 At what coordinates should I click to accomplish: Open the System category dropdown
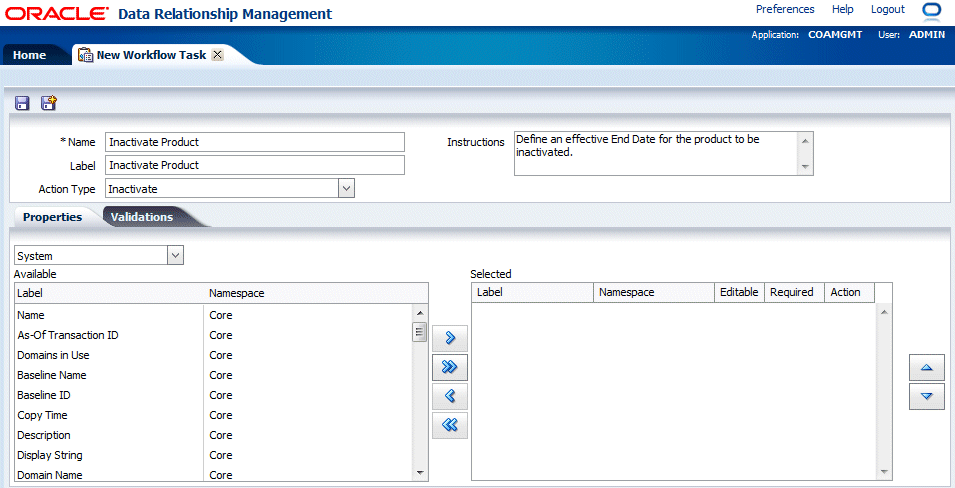pos(175,255)
